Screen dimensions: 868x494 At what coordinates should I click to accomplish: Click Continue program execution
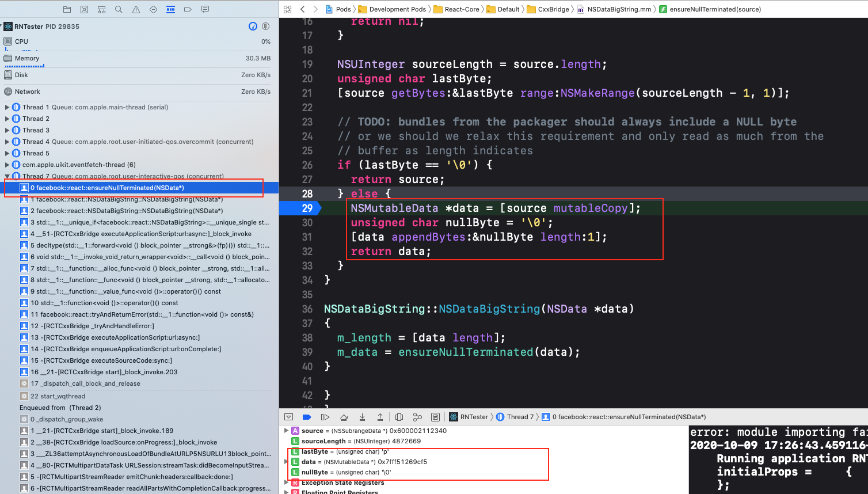pos(325,417)
